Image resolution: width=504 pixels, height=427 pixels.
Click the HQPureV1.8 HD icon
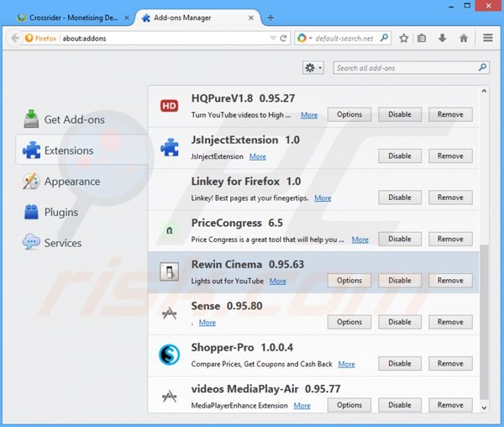[x=170, y=106]
